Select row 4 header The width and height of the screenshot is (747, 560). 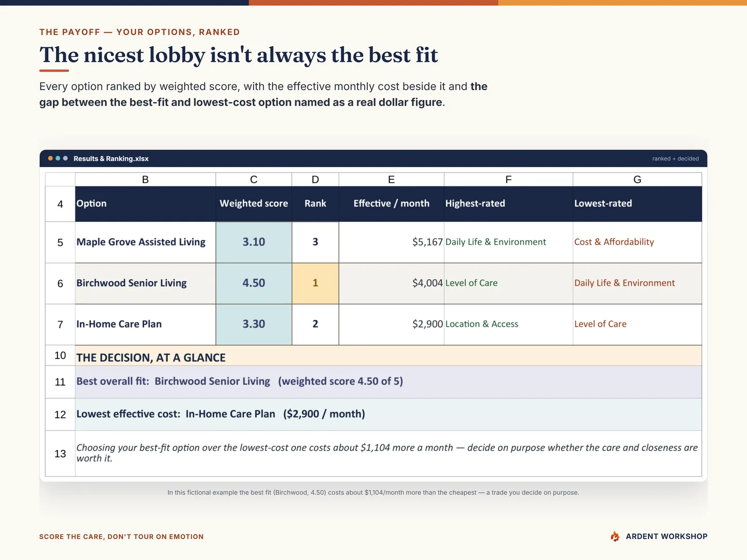[x=60, y=204]
